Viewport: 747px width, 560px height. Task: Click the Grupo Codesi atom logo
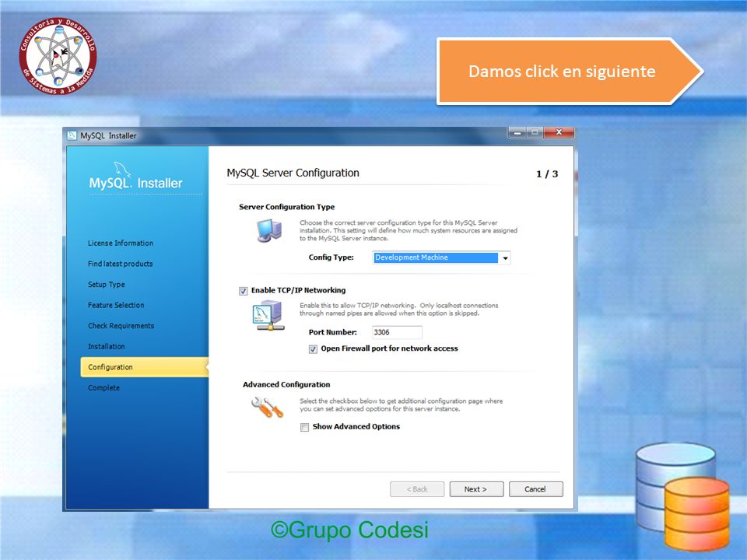coord(58,56)
